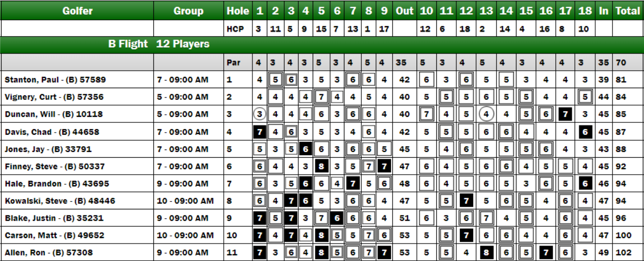The height and width of the screenshot is (261, 644).
Task: Select Duncan, Will's circled birdie on hole 1
Action: tap(259, 114)
